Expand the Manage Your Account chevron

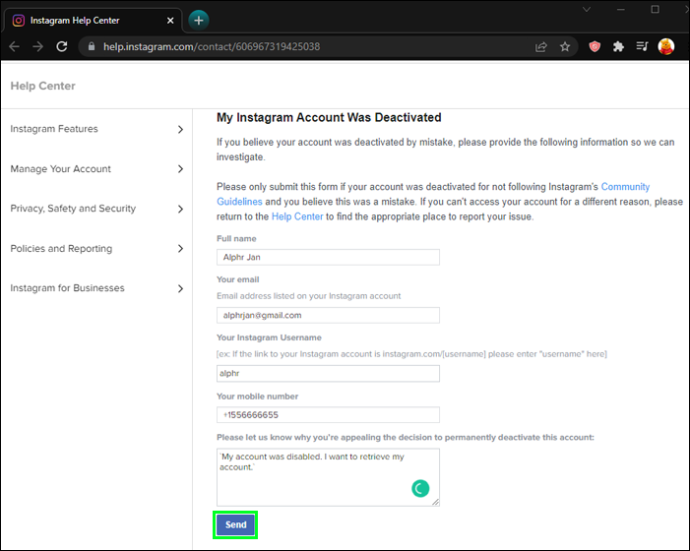[180, 169]
